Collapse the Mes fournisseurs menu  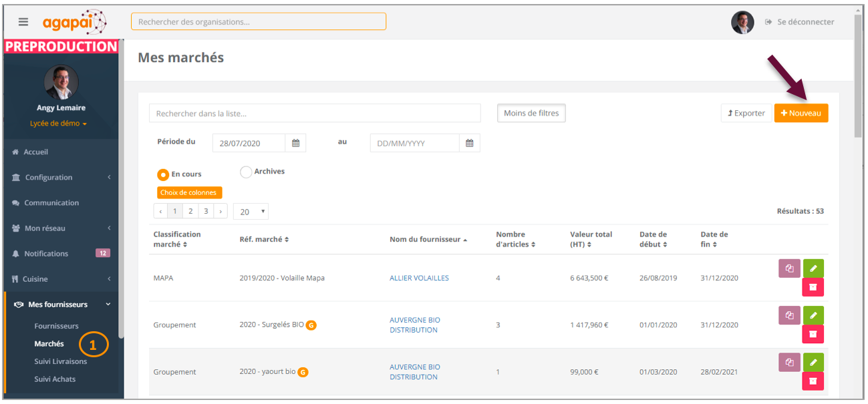61,305
